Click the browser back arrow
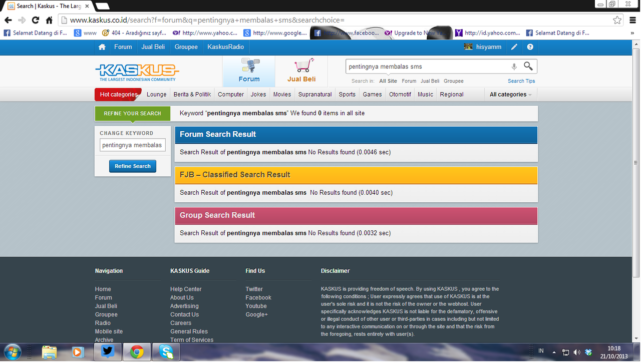The width and height of the screenshot is (641, 364). point(8,20)
